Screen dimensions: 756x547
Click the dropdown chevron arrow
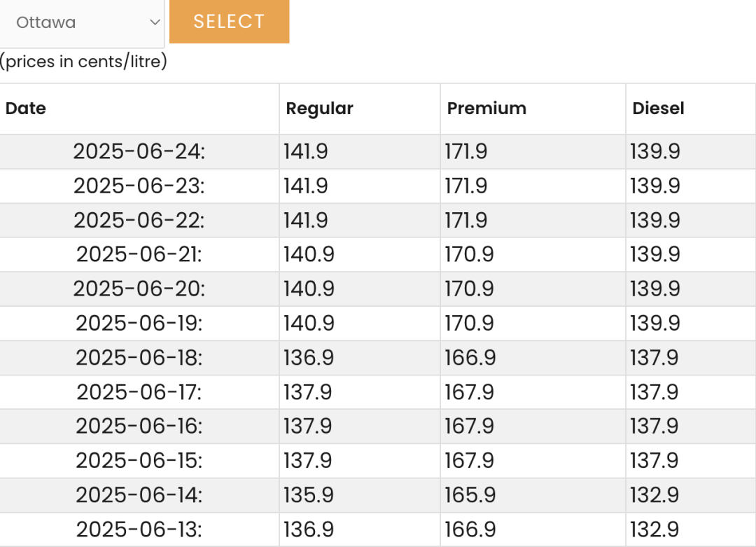coord(154,22)
